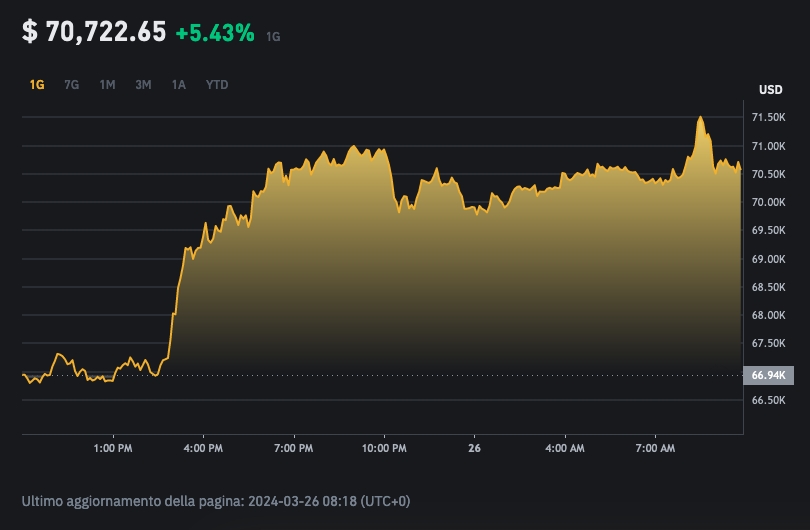Click the green +5.43% change value
The width and height of the screenshot is (810, 530).
coord(214,33)
